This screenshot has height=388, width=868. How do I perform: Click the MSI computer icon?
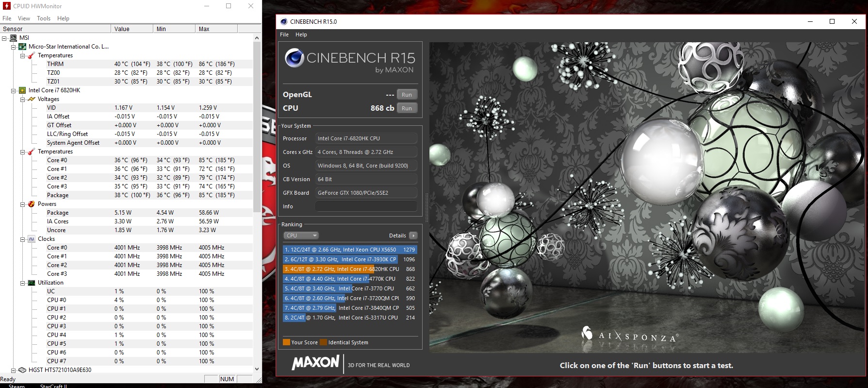point(13,38)
